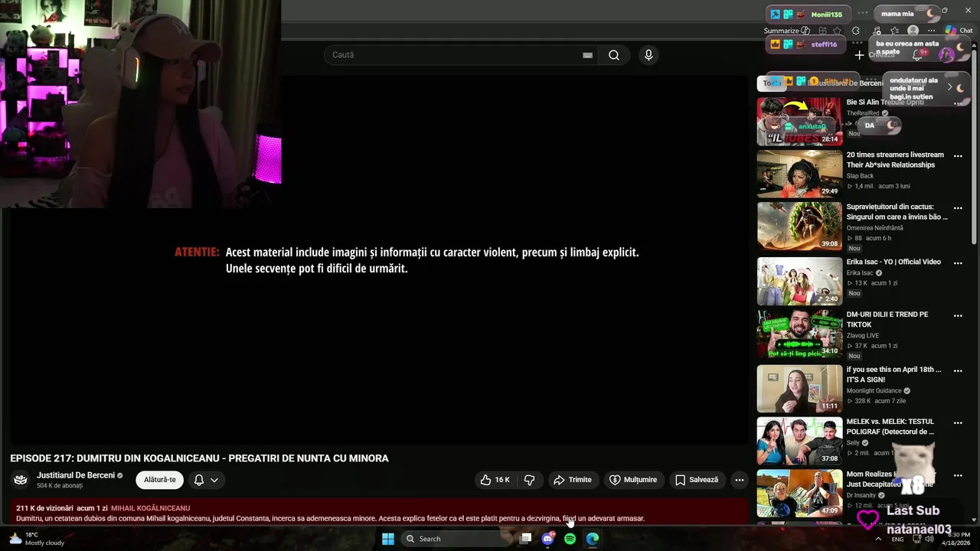
Task: Open Spotify from taskbar
Action: click(x=570, y=539)
